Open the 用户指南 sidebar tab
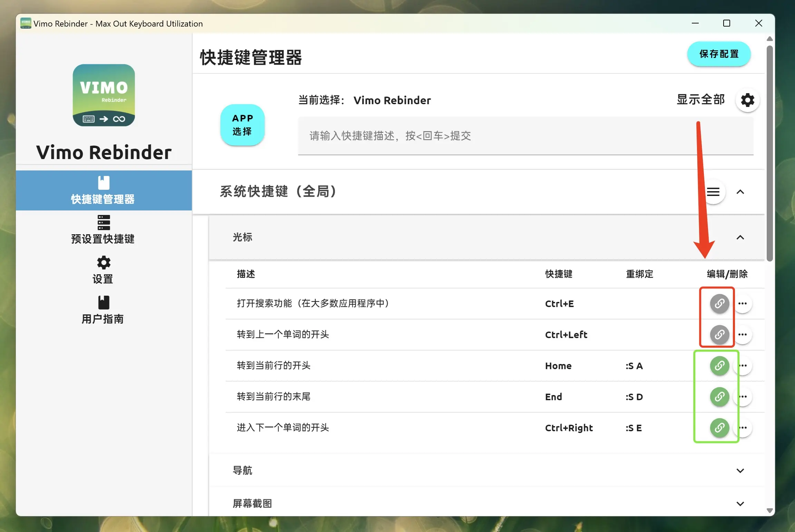 104,310
